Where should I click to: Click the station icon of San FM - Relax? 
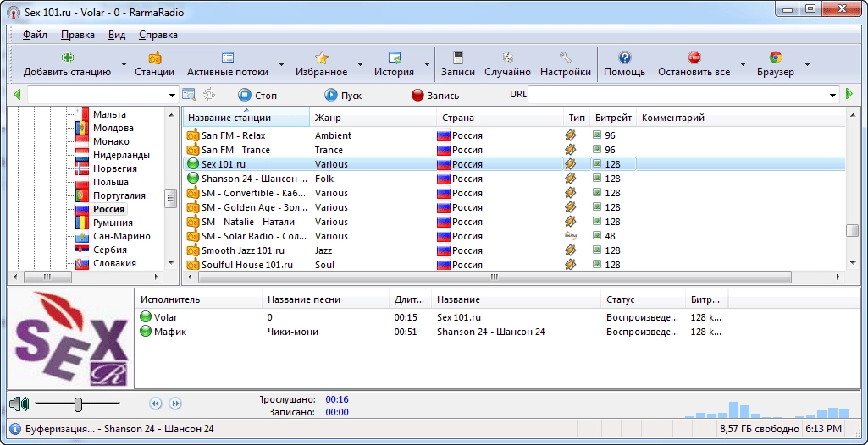coord(192,135)
